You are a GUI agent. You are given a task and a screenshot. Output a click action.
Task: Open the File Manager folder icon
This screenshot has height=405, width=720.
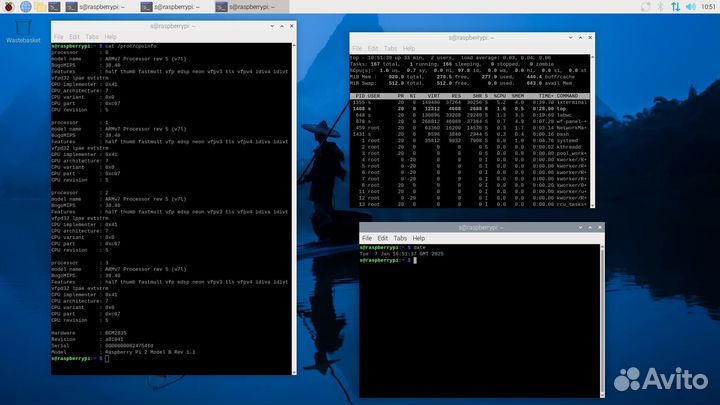click(x=40, y=6)
